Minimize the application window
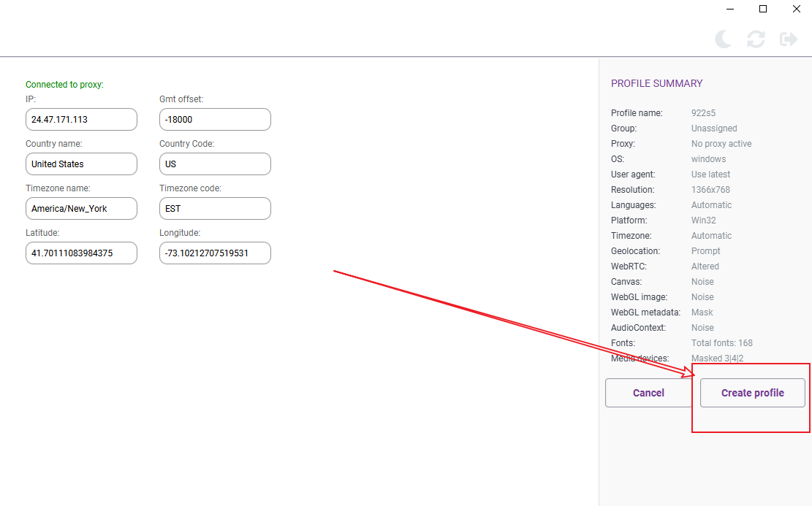Screen dimensions: 812x506 pos(729,9)
